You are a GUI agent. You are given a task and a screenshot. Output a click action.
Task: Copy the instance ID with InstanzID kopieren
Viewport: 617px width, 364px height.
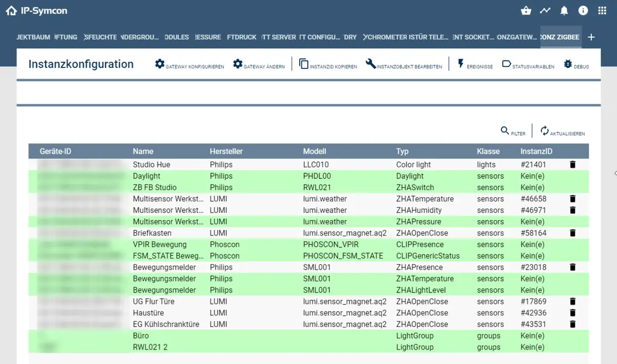coord(328,65)
